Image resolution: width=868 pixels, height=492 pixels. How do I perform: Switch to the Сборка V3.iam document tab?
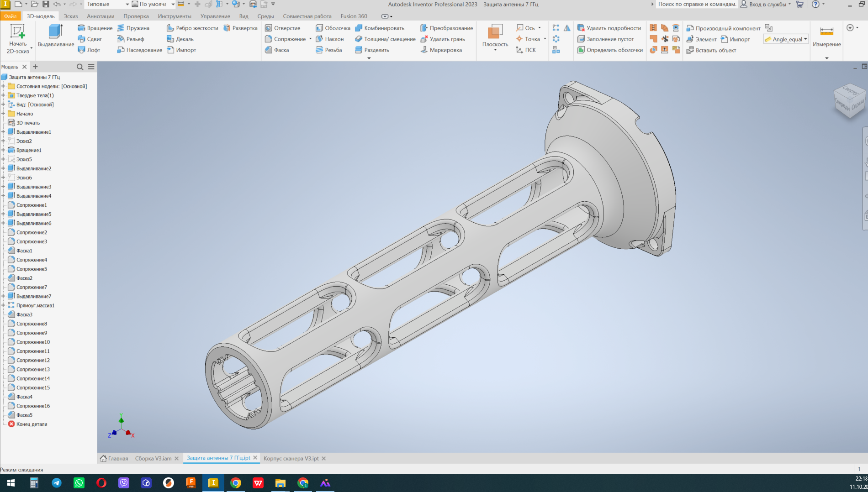(153, 458)
